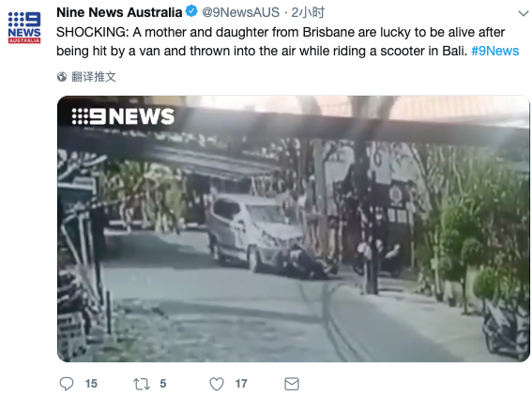The height and width of the screenshot is (396, 532).
Task: Click the SHOCKING tweet text body
Action: (x=288, y=41)
